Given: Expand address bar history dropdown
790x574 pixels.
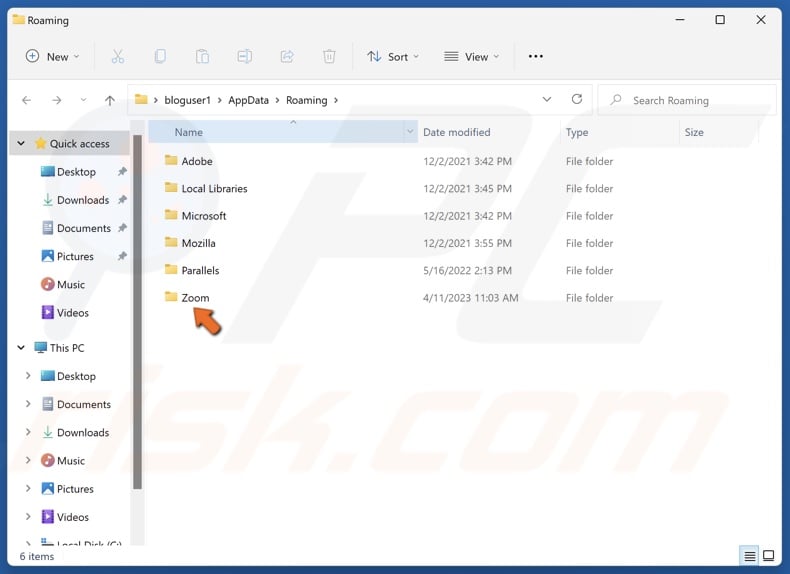Looking at the screenshot, I should pyautogui.click(x=547, y=99).
